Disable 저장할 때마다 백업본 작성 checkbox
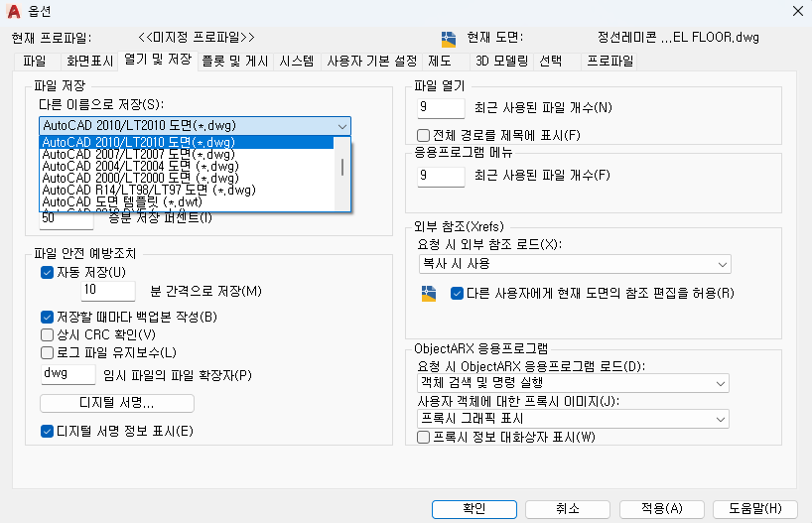This screenshot has width=812, height=523. pos(47,317)
